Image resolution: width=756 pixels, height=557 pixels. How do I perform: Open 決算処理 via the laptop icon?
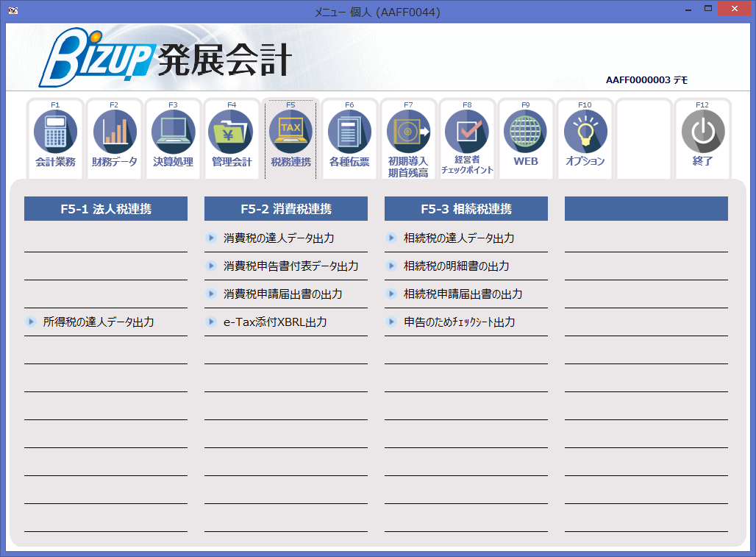tap(173, 131)
